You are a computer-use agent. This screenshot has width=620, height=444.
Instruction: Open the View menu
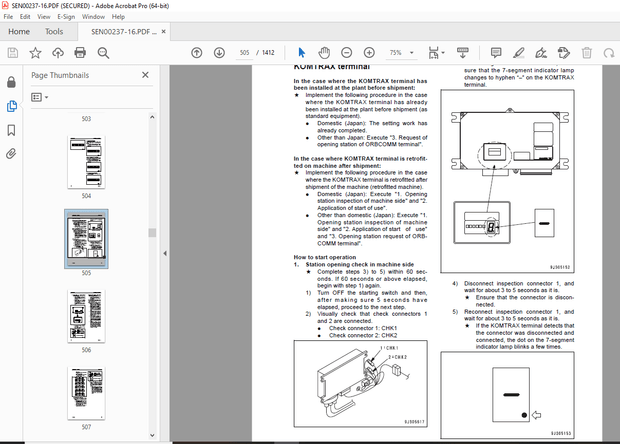43,17
